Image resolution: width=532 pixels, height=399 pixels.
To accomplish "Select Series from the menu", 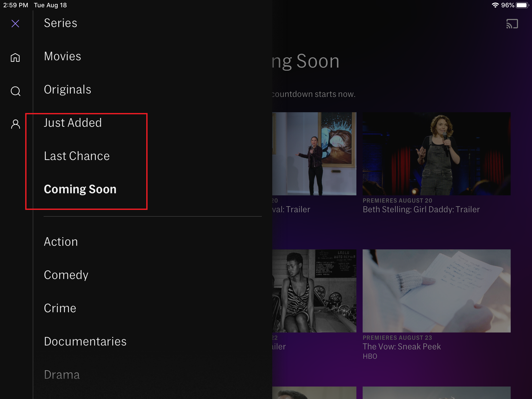I will (60, 23).
